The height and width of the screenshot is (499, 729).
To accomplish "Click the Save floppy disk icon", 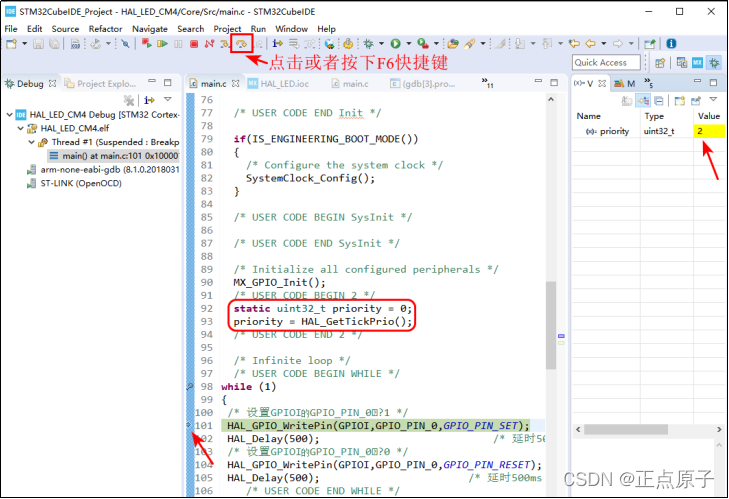I will click(x=39, y=44).
